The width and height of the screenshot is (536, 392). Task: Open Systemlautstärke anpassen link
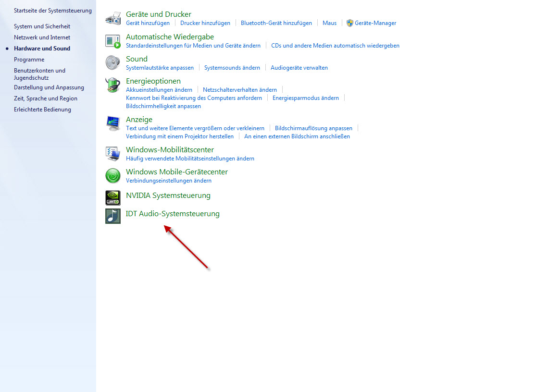coord(160,68)
